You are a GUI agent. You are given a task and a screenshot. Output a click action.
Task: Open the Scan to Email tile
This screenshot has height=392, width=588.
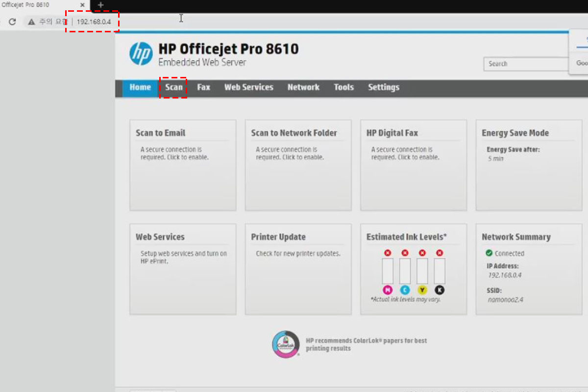(183, 165)
